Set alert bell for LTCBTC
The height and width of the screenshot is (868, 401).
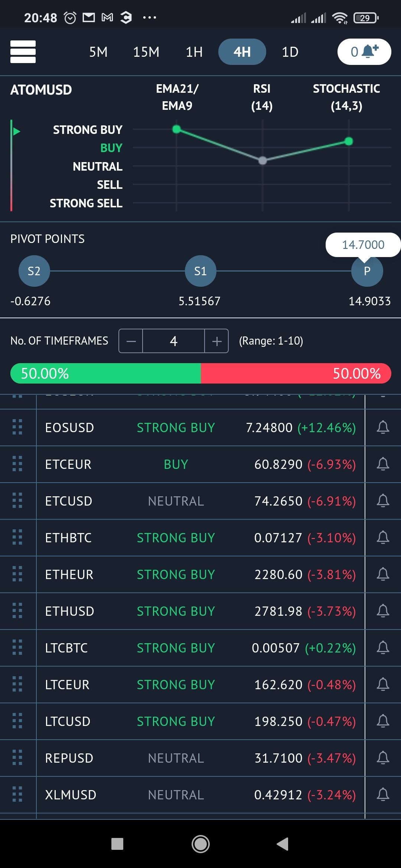pos(383,648)
